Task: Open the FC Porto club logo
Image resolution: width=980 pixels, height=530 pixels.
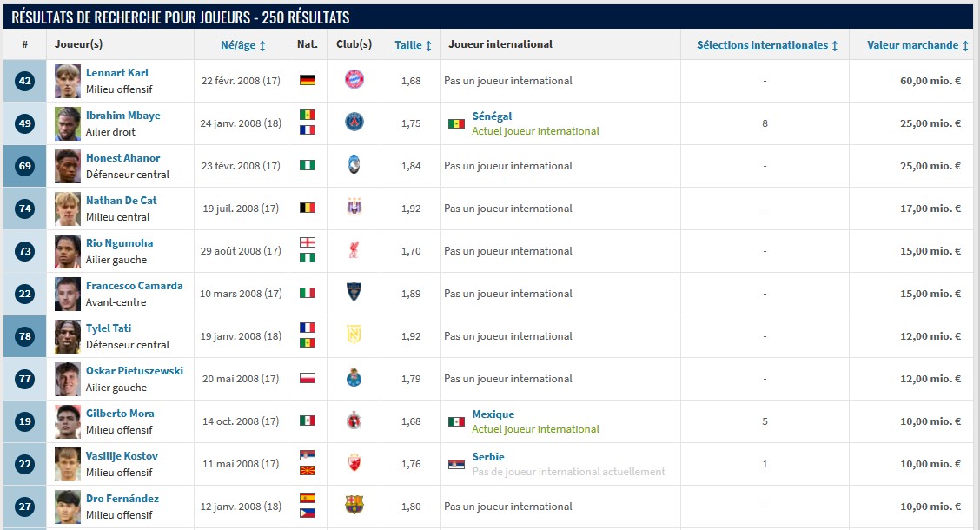Action: (354, 378)
